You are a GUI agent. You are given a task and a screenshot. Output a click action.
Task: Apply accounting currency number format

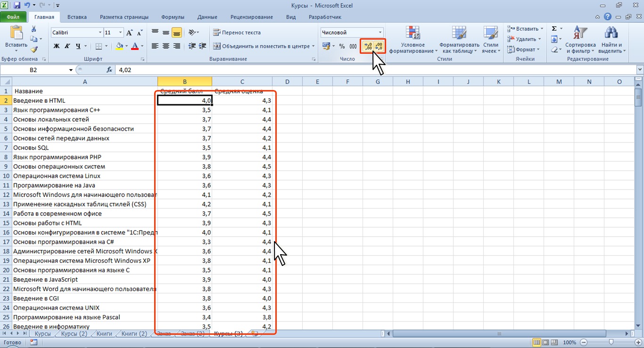[x=326, y=46]
